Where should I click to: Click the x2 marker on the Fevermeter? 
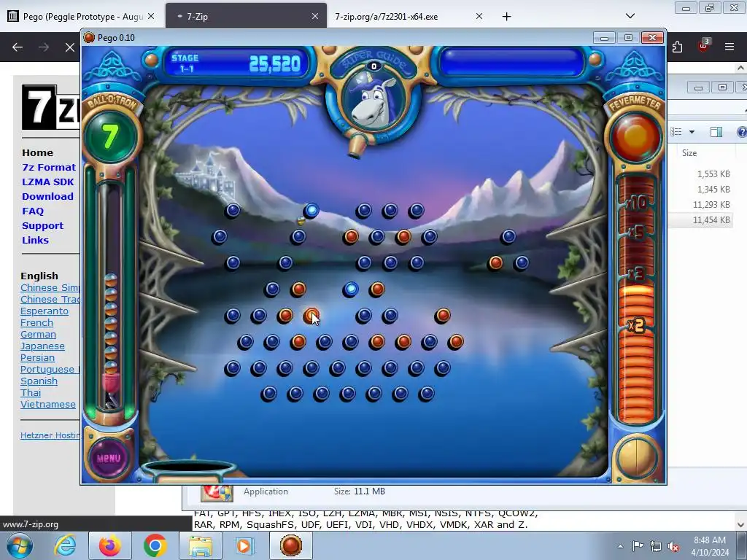coord(636,325)
